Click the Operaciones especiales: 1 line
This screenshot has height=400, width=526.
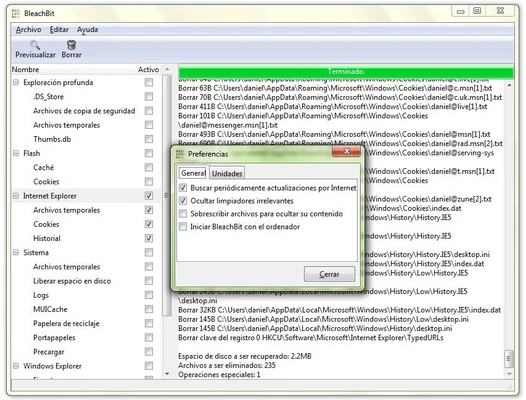(x=219, y=374)
